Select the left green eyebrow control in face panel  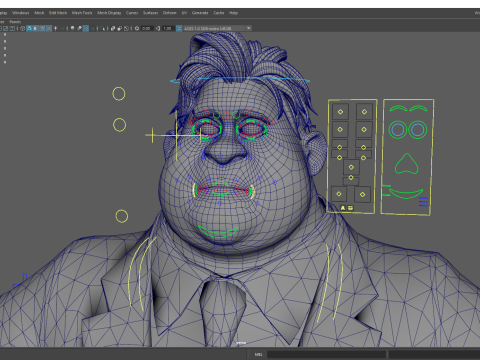click(398, 109)
